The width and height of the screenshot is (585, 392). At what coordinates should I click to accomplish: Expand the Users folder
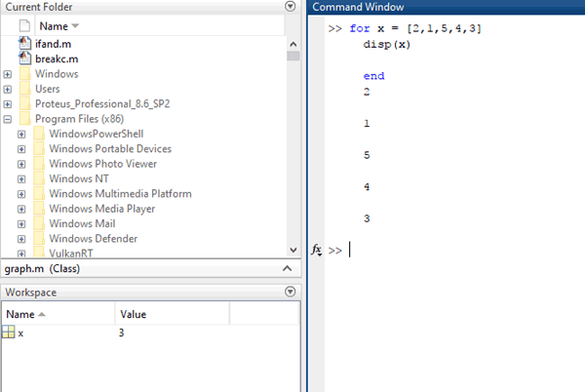pos(8,89)
